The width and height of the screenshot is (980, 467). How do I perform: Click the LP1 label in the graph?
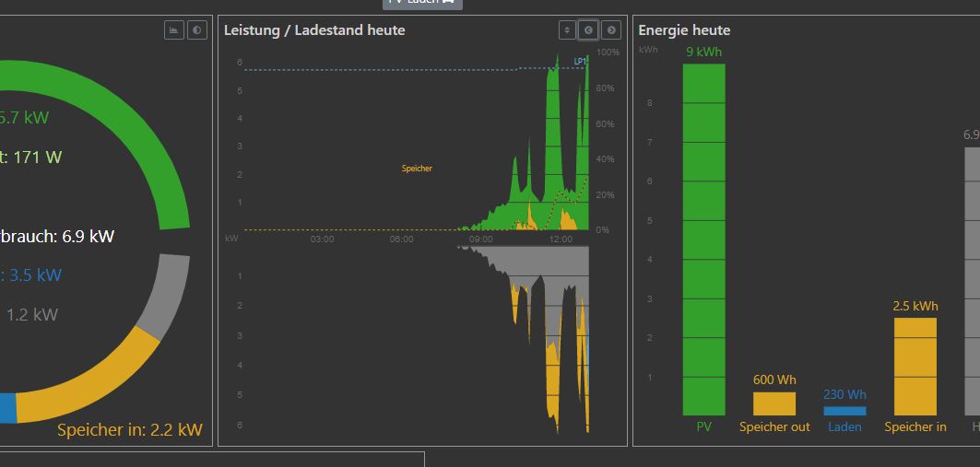(579, 61)
